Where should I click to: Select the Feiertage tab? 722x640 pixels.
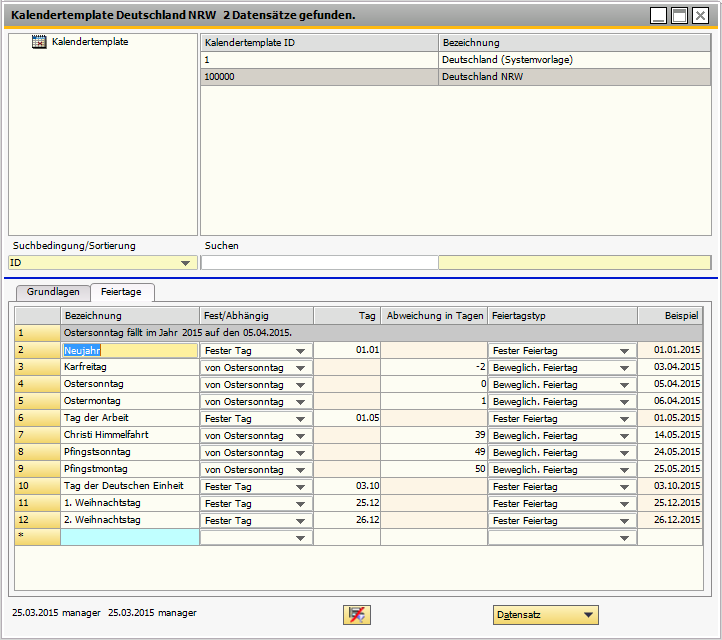pos(121,293)
